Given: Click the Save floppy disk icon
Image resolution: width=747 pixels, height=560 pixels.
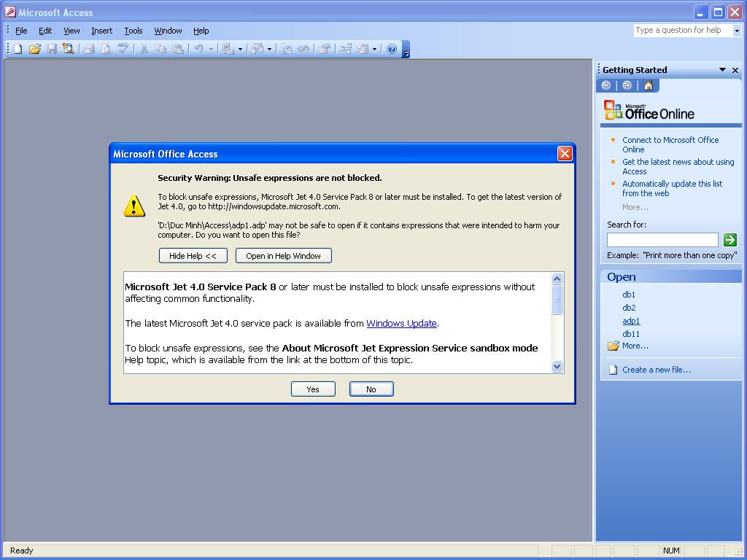Looking at the screenshot, I should (x=52, y=49).
